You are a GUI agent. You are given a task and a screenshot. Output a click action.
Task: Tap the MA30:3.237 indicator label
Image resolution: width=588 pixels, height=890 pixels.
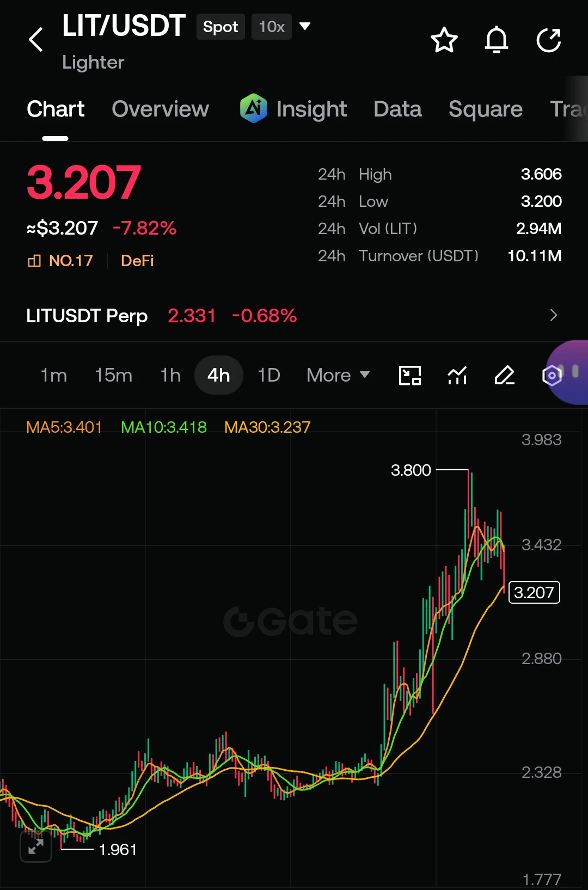tap(267, 427)
